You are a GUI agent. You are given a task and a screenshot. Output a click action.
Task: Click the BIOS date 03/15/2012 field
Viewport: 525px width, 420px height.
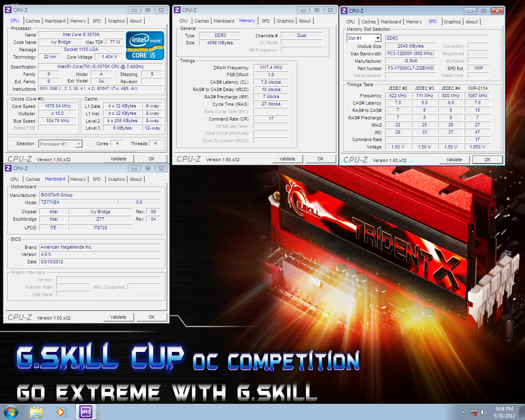100,262
